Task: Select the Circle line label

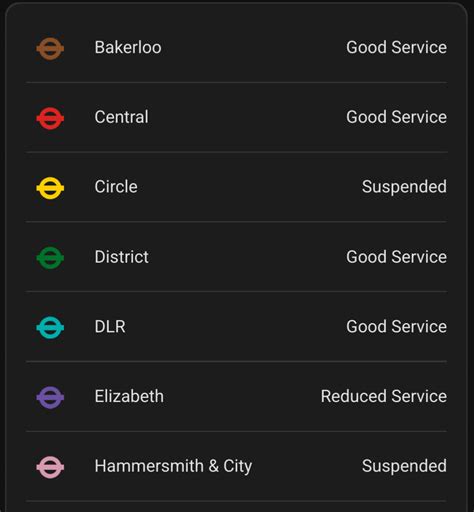Action: point(116,187)
